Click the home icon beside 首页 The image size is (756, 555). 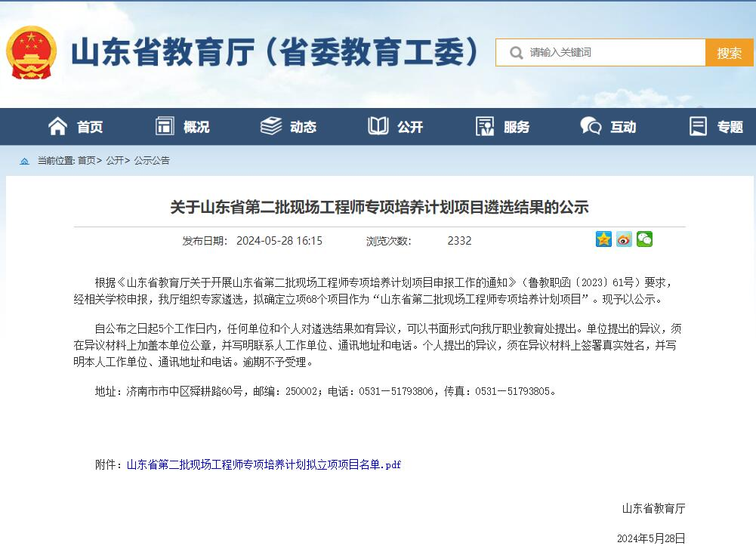(x=57, y=126)
